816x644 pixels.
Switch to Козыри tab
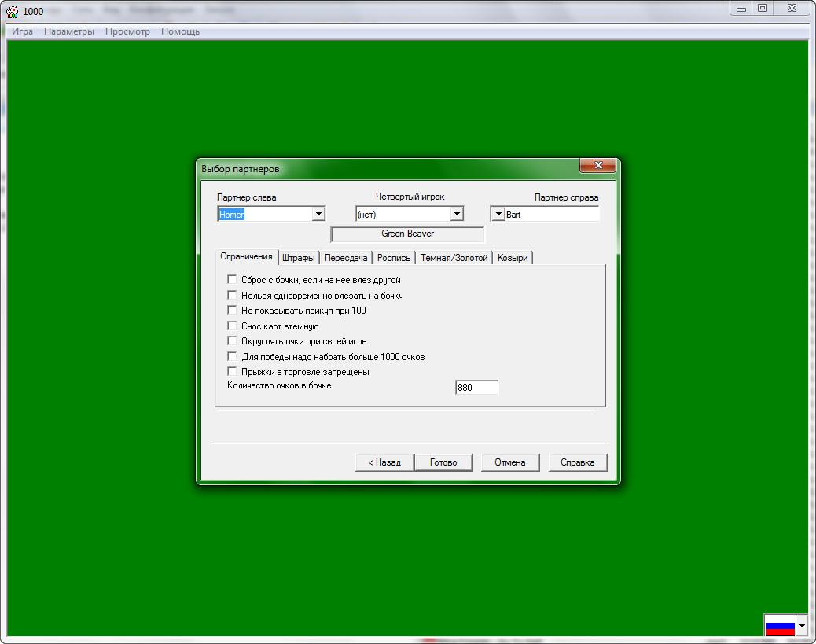[513, 258]
